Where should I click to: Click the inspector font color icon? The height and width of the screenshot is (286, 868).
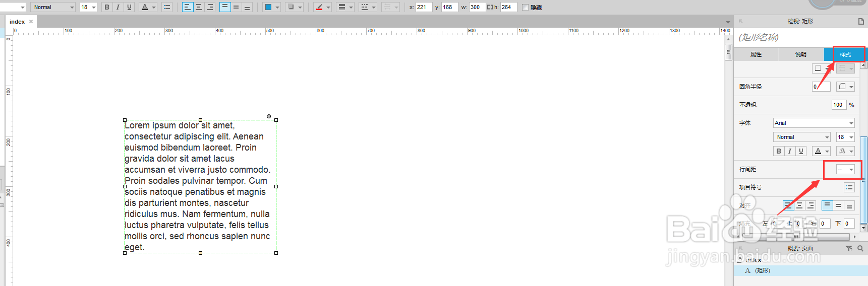[x=818, y=151]
